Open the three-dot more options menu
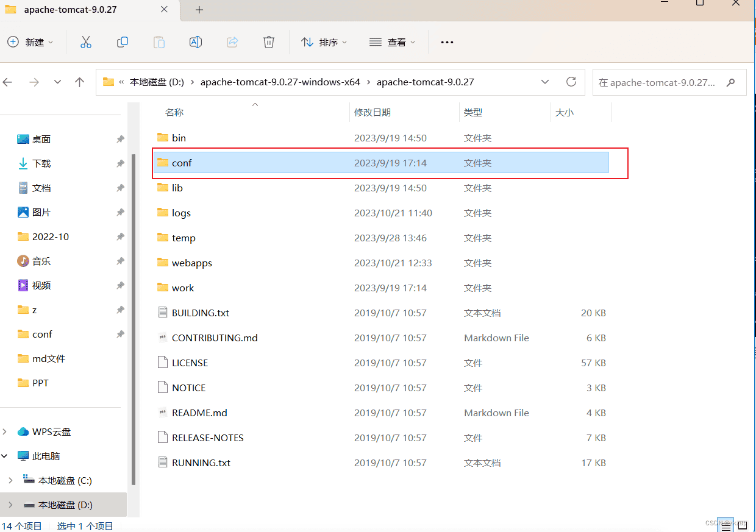 [447, 42]
